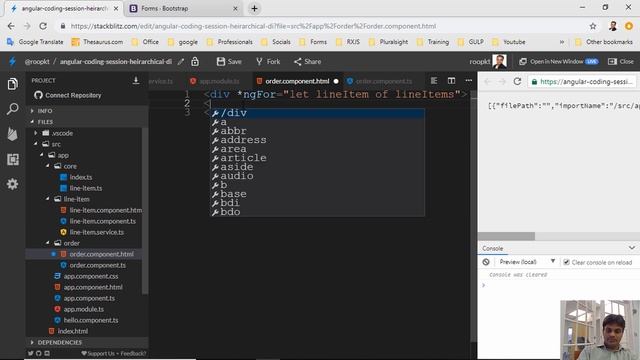
Task: Clear the console with ban icon
Action: point(486,262)
